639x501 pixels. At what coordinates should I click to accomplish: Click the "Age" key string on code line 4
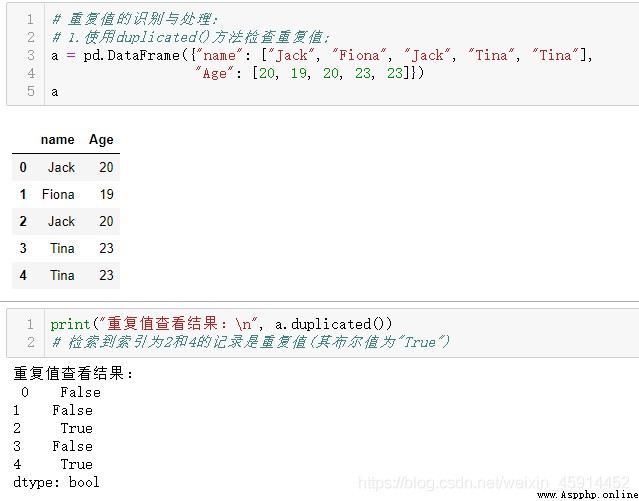click(x=214, y=73)
